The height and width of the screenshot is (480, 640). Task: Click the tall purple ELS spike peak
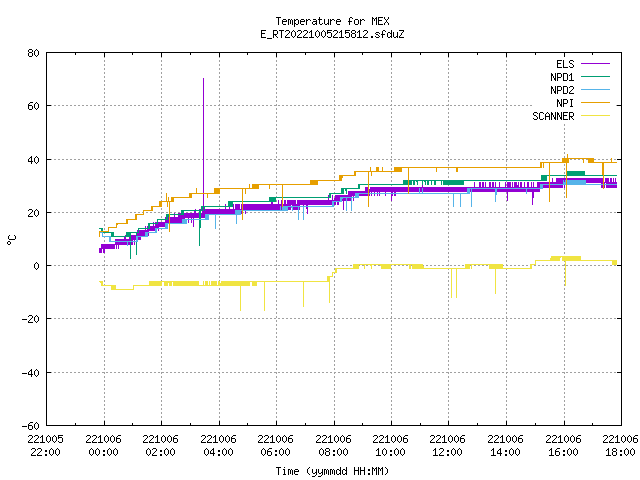203,79
